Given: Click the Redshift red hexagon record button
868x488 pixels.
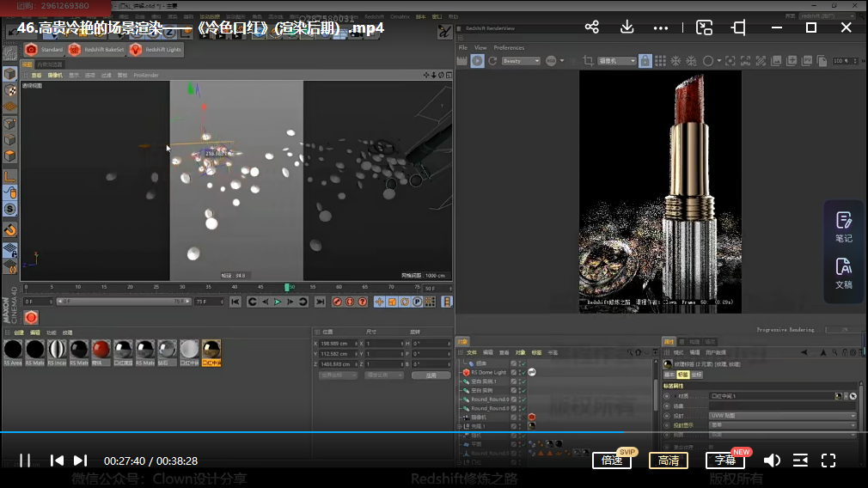Looking at the screenshot, I should [x=31, y=318].
